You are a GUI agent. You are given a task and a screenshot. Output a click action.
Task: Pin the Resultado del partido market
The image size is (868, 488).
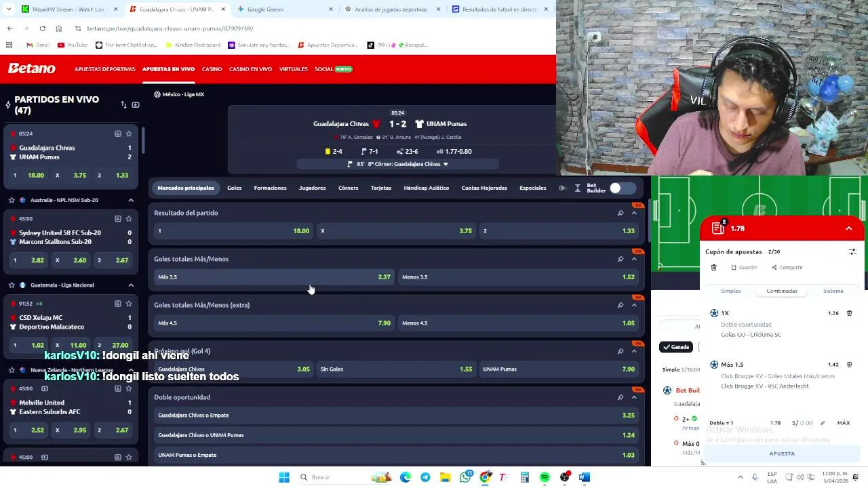pyautogui.click(x=620, y=213)
